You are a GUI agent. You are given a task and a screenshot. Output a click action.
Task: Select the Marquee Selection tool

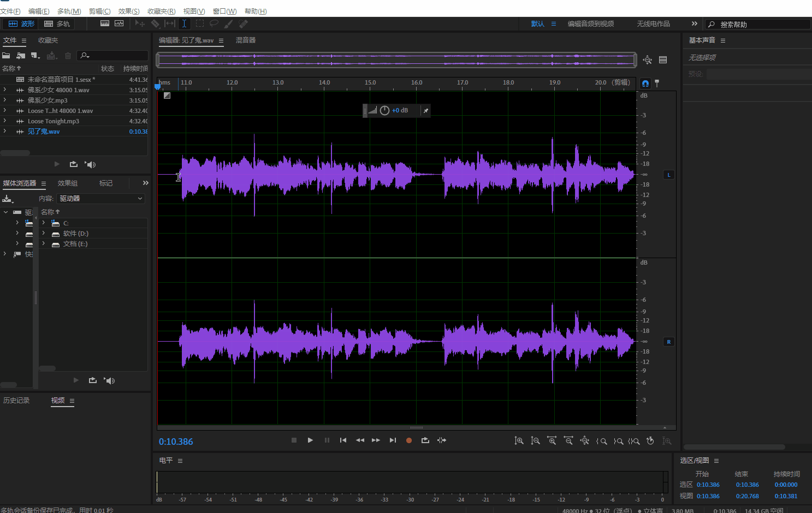(x=200, y=23)
